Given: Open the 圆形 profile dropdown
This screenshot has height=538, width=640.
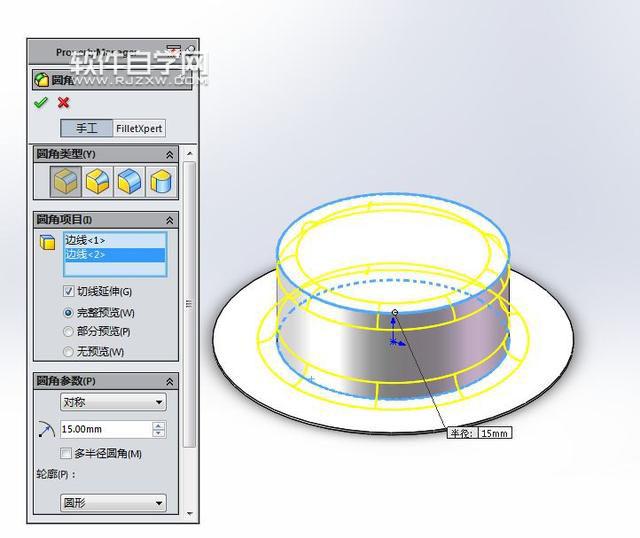Looking at the screenshot, I should (113, 503).
